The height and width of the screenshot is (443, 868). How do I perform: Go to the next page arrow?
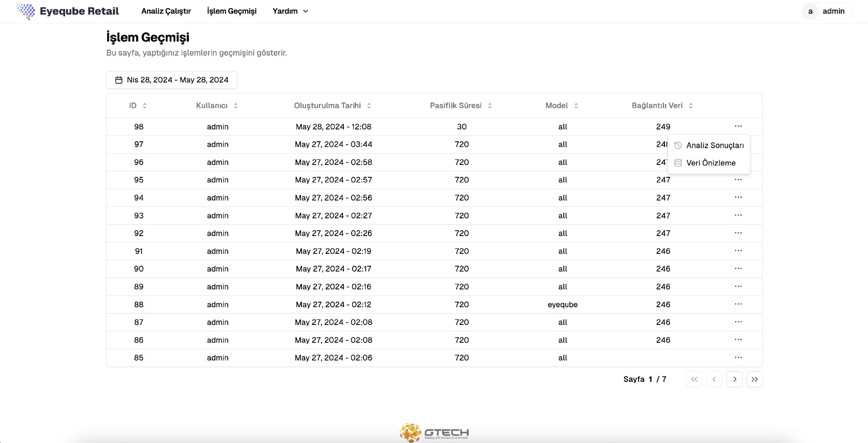point(735,379)
